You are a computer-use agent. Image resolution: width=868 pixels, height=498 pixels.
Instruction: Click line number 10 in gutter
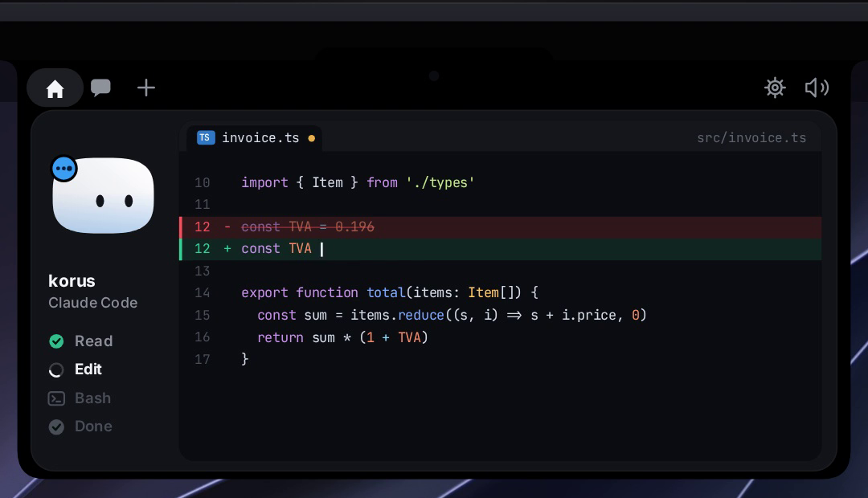click(x=202, y=182)
